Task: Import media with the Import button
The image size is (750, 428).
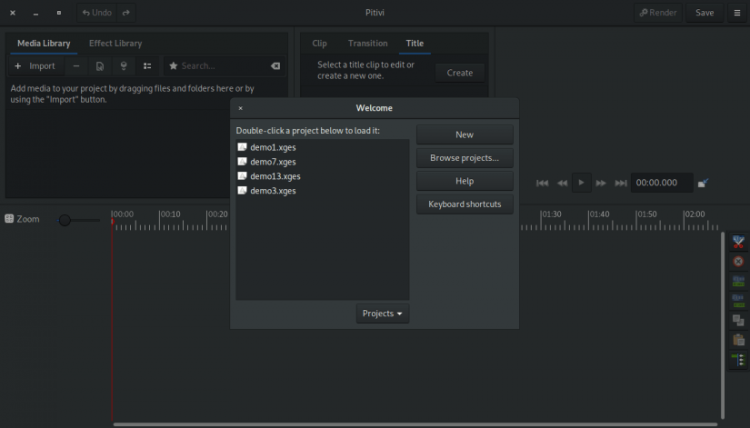Action: (x=35, y=66)
